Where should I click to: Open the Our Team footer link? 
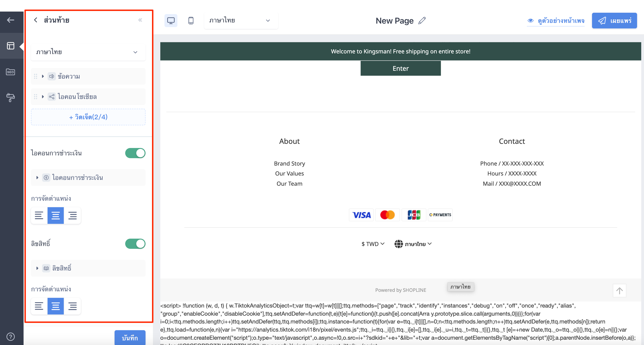click(289, 184)
